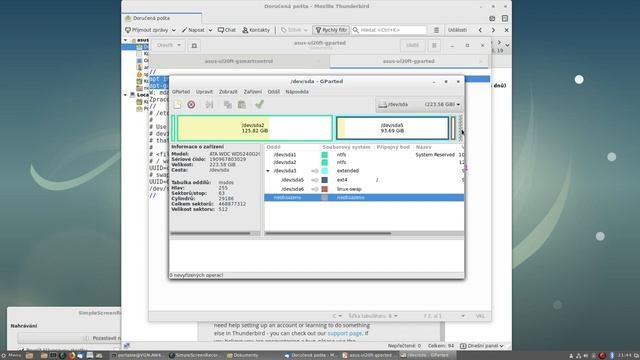Select the highlighted unallocated row
This screenshot has height=360, width=640.
(364, 198)
